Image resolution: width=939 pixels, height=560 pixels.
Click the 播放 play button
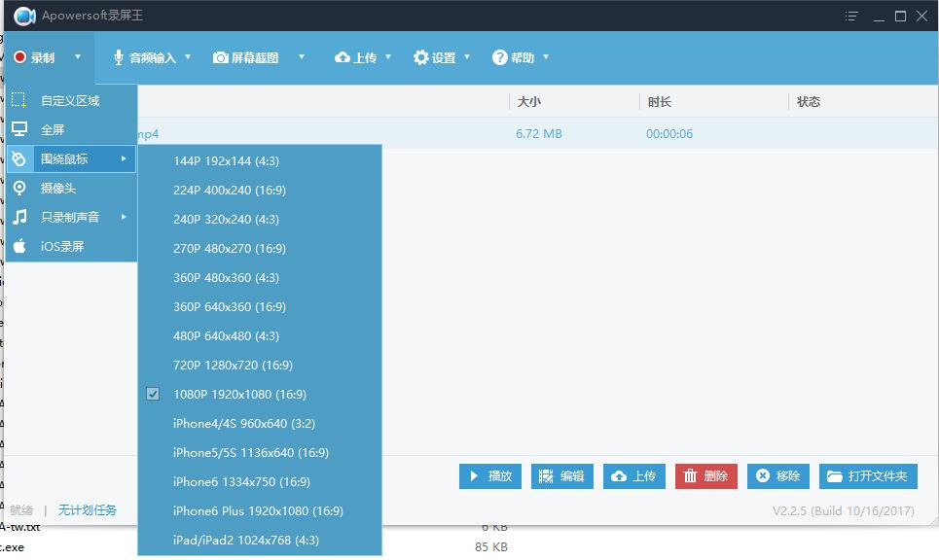489,476
